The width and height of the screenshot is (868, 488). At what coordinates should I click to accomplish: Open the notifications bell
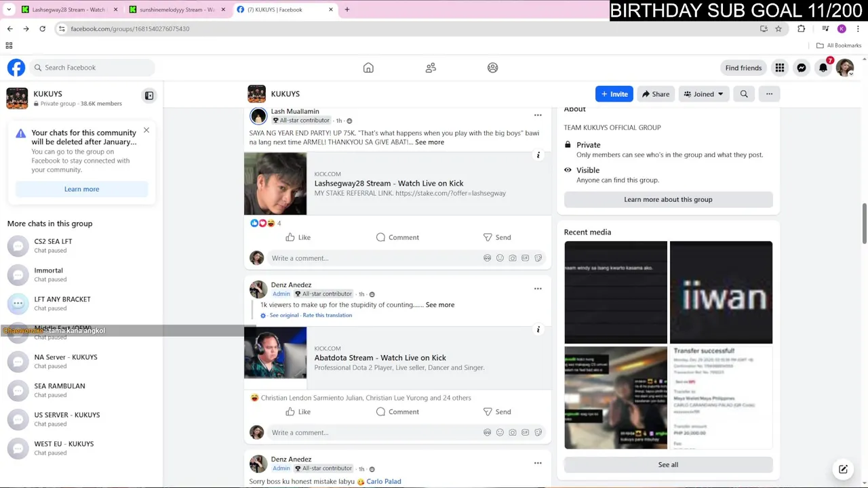click(x=823, y=68)
